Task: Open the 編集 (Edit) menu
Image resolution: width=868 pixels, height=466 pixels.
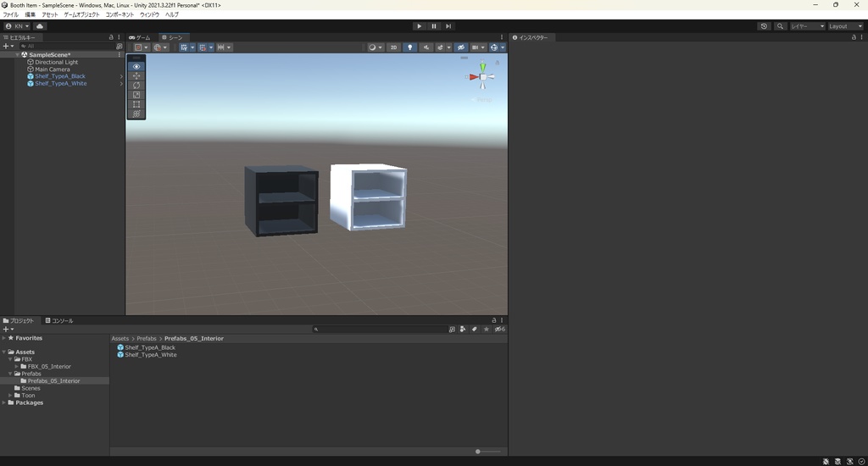Action: tap(31, 14)
